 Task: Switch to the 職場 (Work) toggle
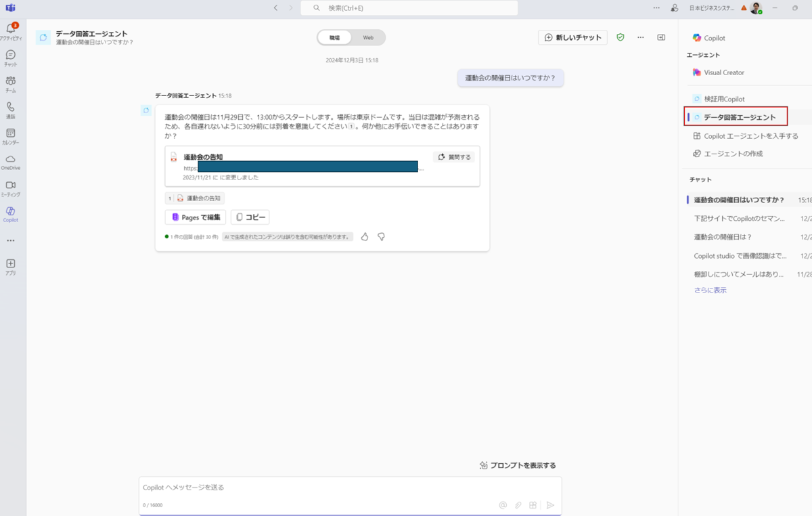334,37
